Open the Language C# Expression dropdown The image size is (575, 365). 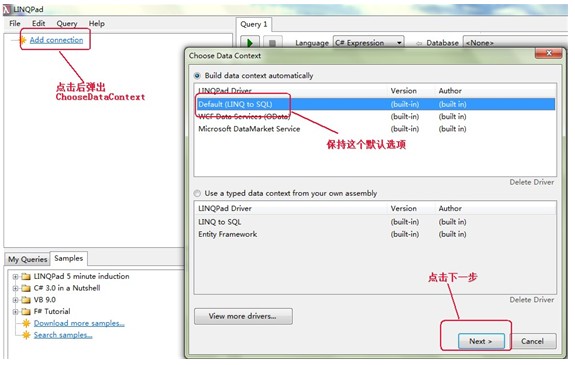369,43
